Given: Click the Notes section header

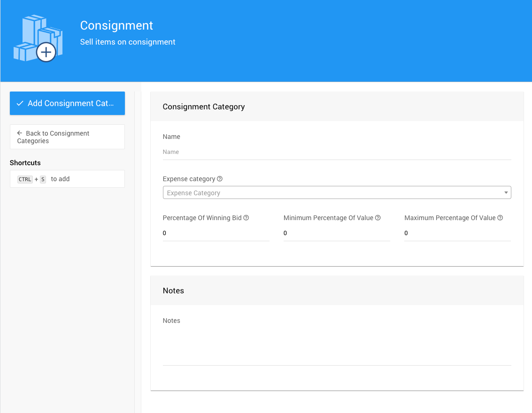Looking at the screenshot, I should pos(173,291).
